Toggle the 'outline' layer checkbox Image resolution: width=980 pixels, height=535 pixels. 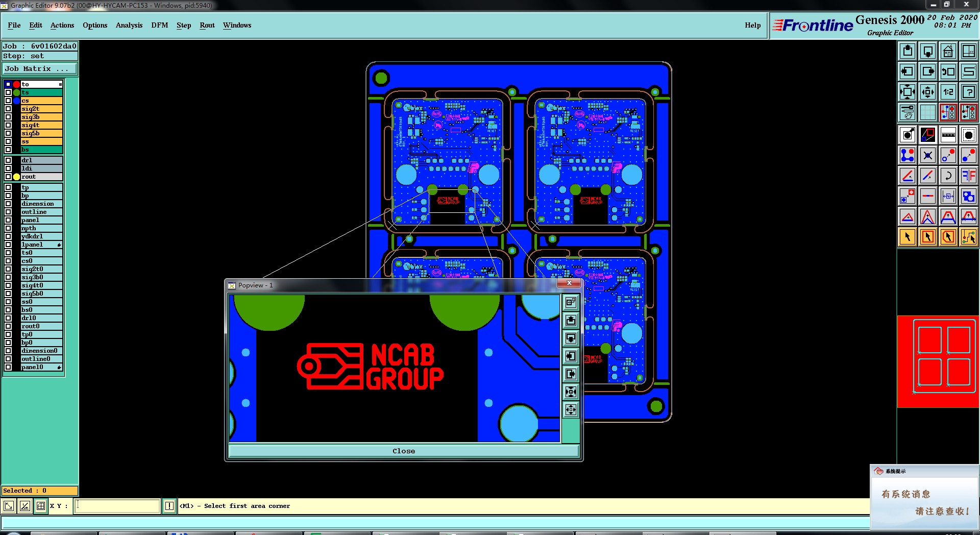(x=8, y=212)
